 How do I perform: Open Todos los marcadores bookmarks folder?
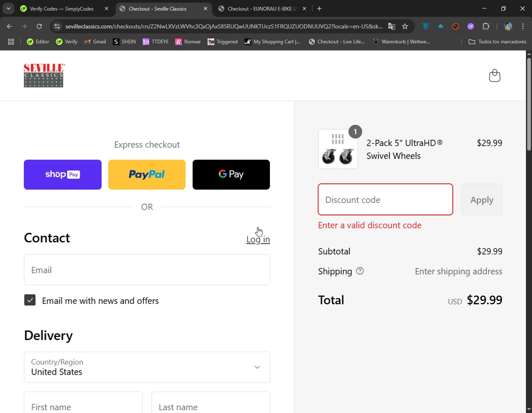click(x=497, y=42)
